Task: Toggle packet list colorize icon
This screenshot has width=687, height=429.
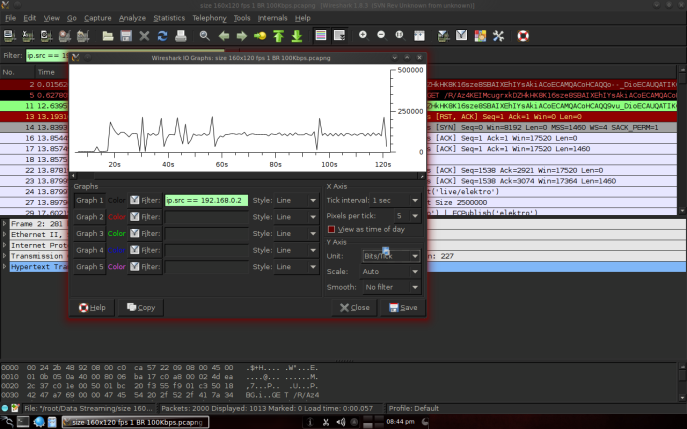Action: click(x=321, y=35)
